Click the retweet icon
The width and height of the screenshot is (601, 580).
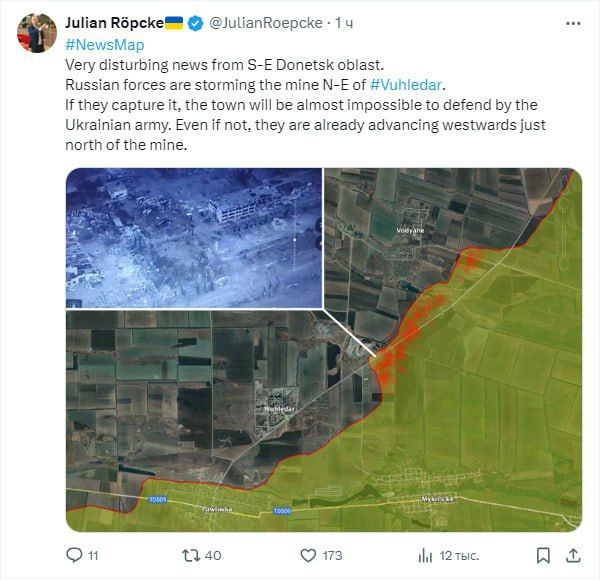[x=187, y=554]
